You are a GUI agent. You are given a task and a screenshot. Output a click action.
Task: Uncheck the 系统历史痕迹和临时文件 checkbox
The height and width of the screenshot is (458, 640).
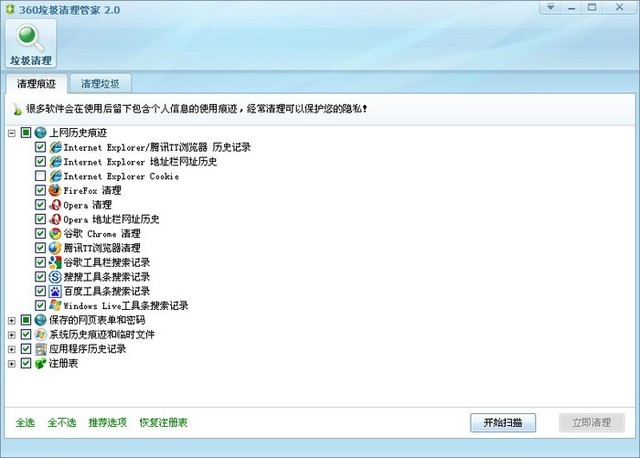[x=26, y=334]
